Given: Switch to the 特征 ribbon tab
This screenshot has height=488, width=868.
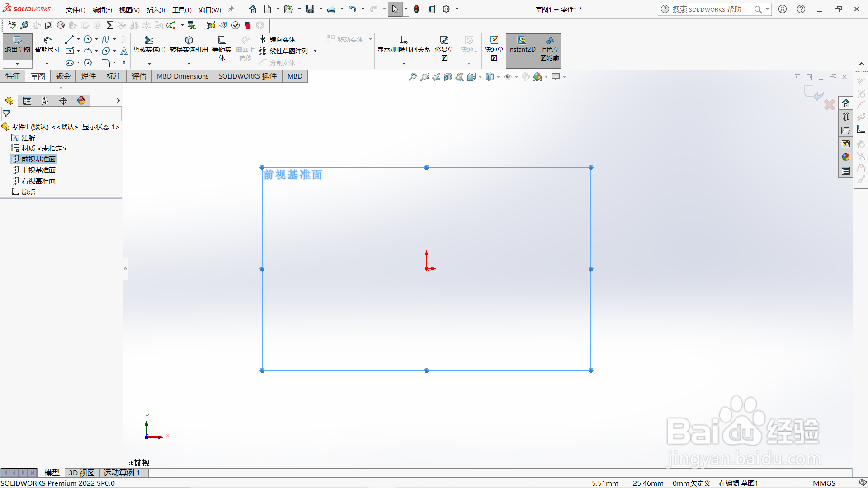Looking at the screenshot, I should (13, 76).
